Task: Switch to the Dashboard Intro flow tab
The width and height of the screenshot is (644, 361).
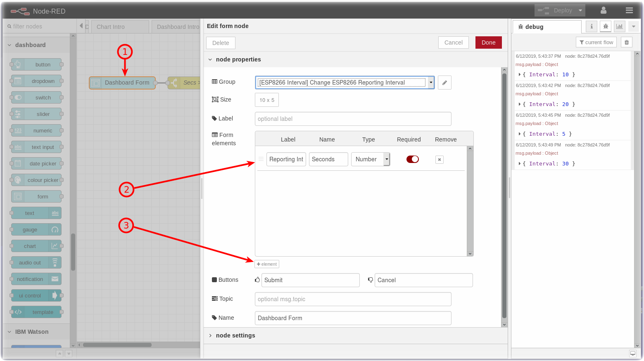Action: (176, 27)
